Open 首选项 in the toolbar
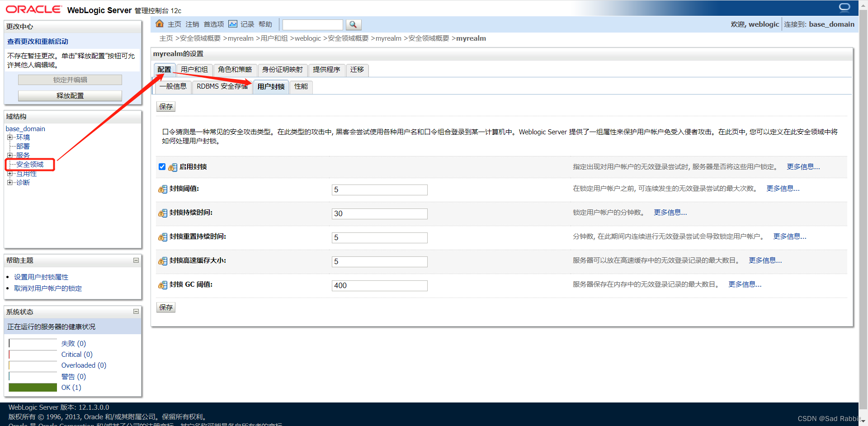 (x=214, y=24)
